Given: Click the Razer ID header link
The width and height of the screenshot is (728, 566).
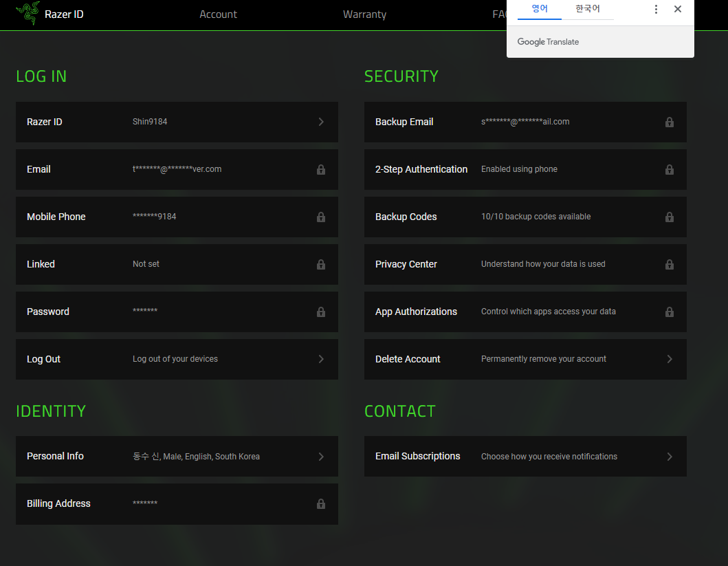Looking at the screenshot, I should tap(64, 14).
